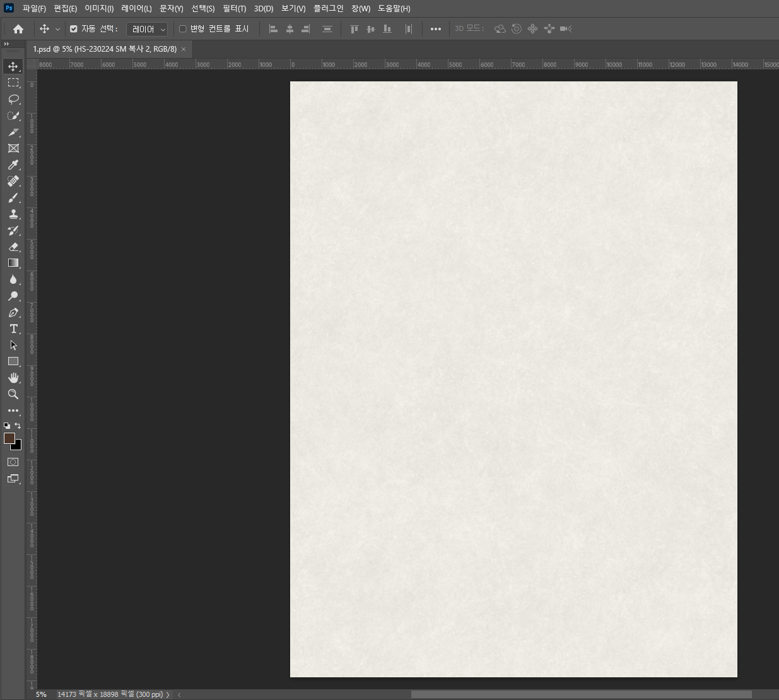This screenshot has height=700, width=779.
Task: Open the 이미지(I) menu
Action: pos(99,8)
